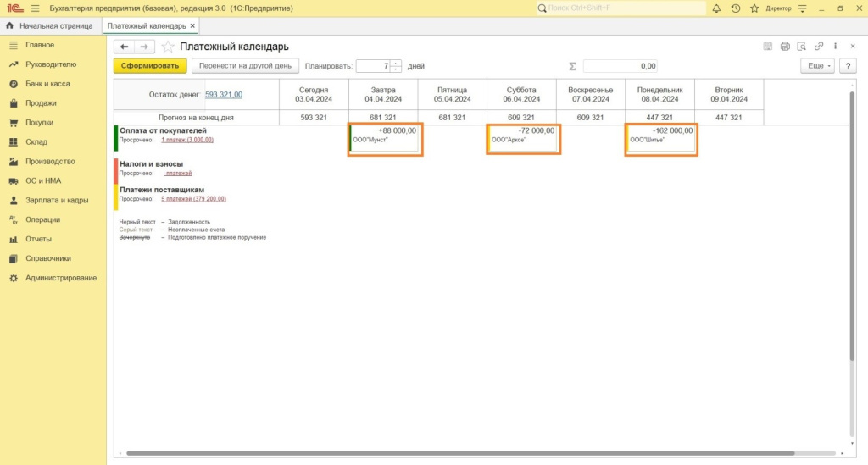Screen dimensions: 868x465
Task: Open the form's three-dot options menu
Action: 836,46
